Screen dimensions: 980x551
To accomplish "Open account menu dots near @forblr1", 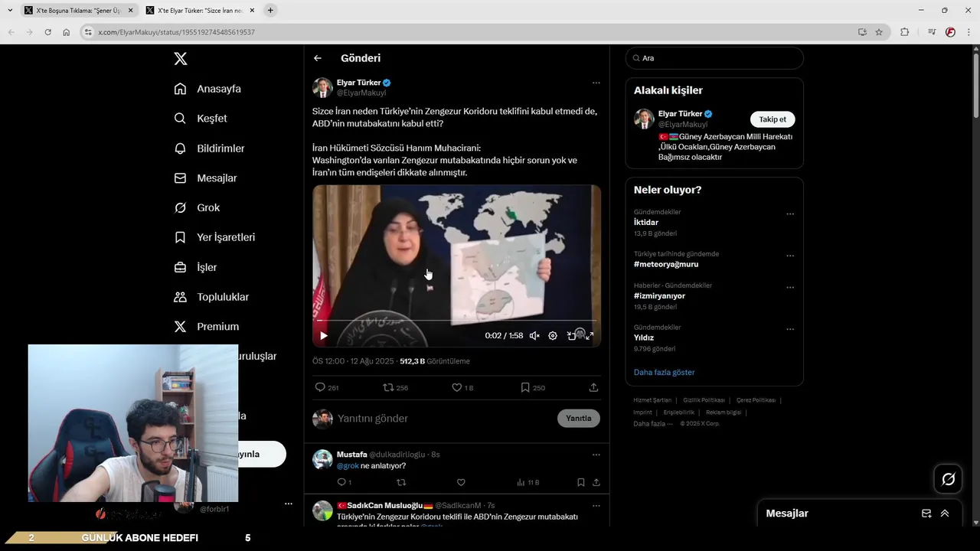I will point(288,504).
